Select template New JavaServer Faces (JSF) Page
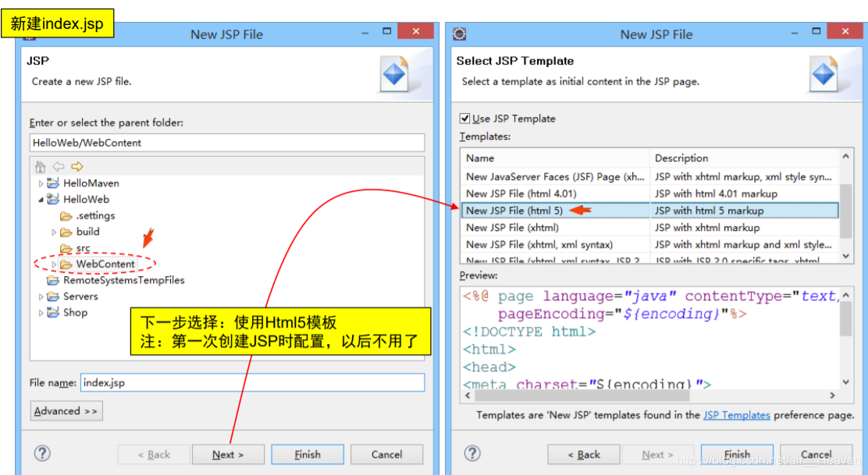Screen dimensions: 868x475 (649, 177)
